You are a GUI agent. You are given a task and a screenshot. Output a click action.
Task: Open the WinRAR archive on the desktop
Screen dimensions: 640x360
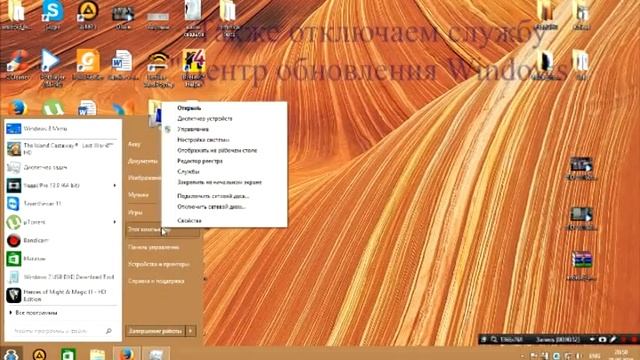pos(581,265)
